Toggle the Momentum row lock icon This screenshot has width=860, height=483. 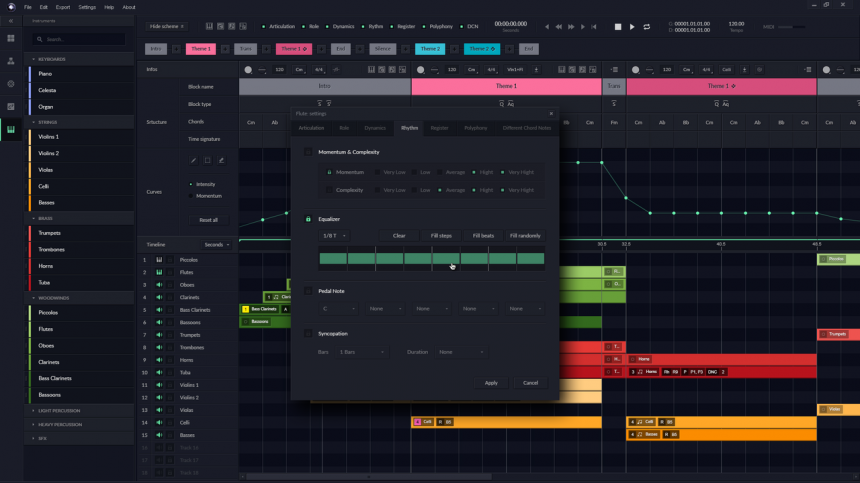(x=329, y=172)
